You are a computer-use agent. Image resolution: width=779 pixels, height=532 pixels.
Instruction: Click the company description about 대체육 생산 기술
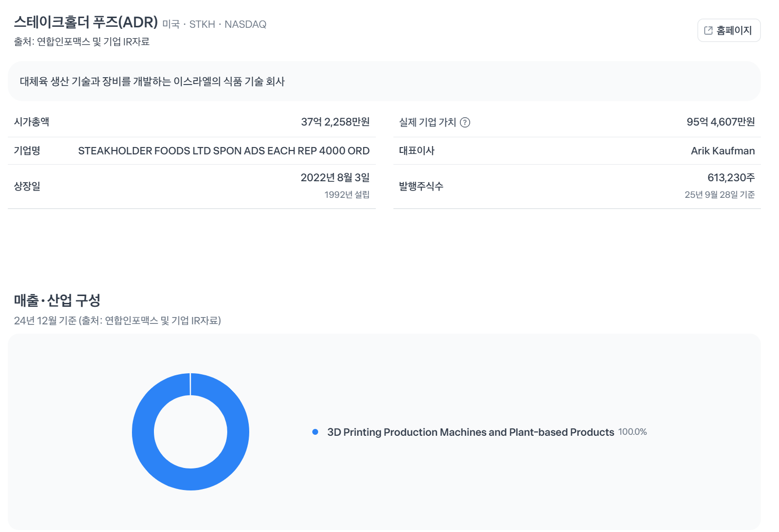[x=152, y=82]
